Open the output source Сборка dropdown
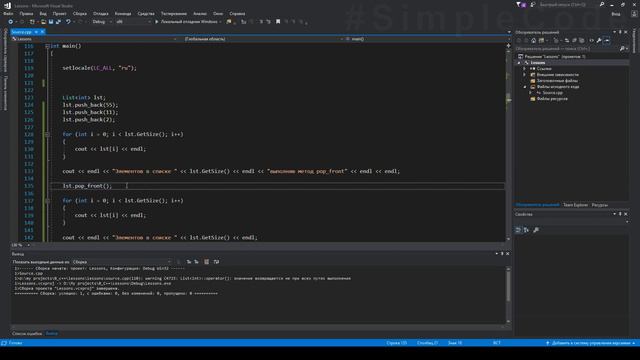 (122, 262)
